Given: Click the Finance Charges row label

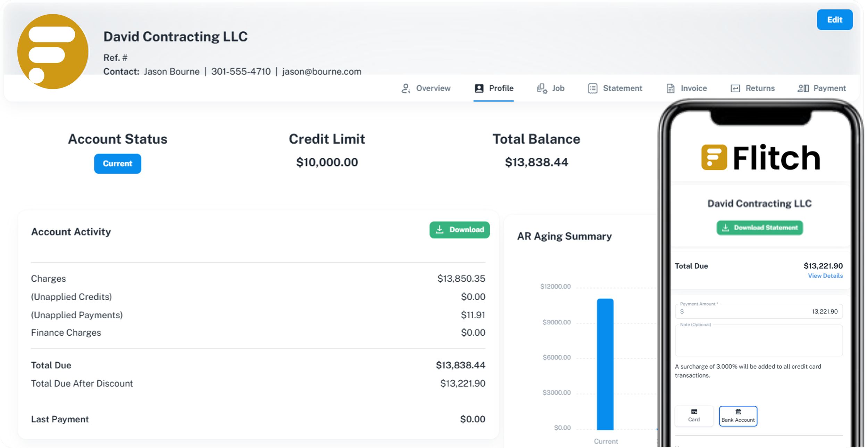Looking at the screenshot, I should pyautogui.click(x=66, y=333).
